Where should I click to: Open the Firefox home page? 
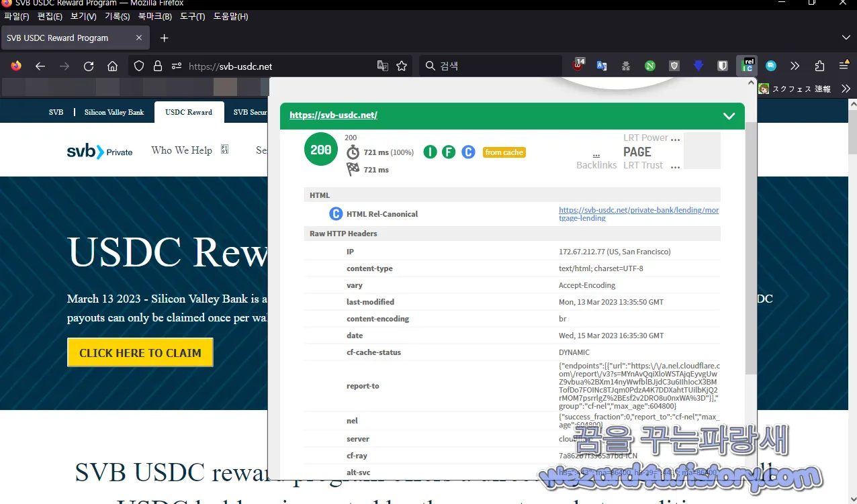113,66
